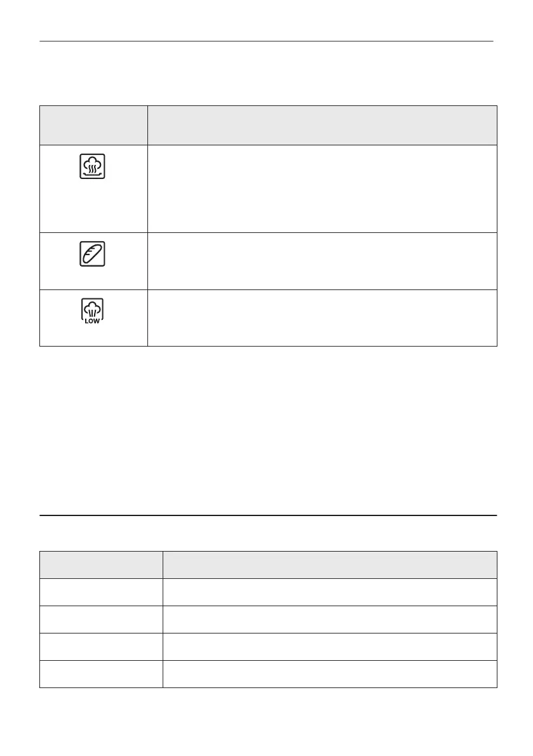Click first white row's right cell in lower table

click(329, 592)
